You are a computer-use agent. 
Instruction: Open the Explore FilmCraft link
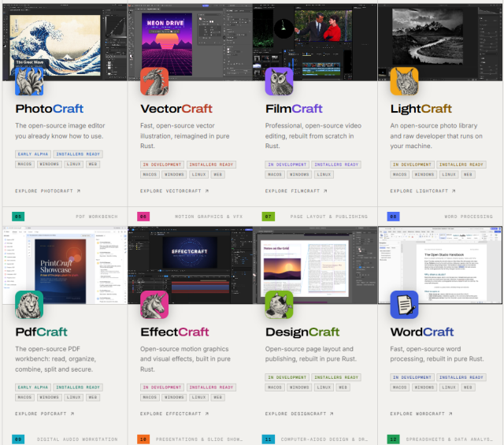click(x=296, y=191)
